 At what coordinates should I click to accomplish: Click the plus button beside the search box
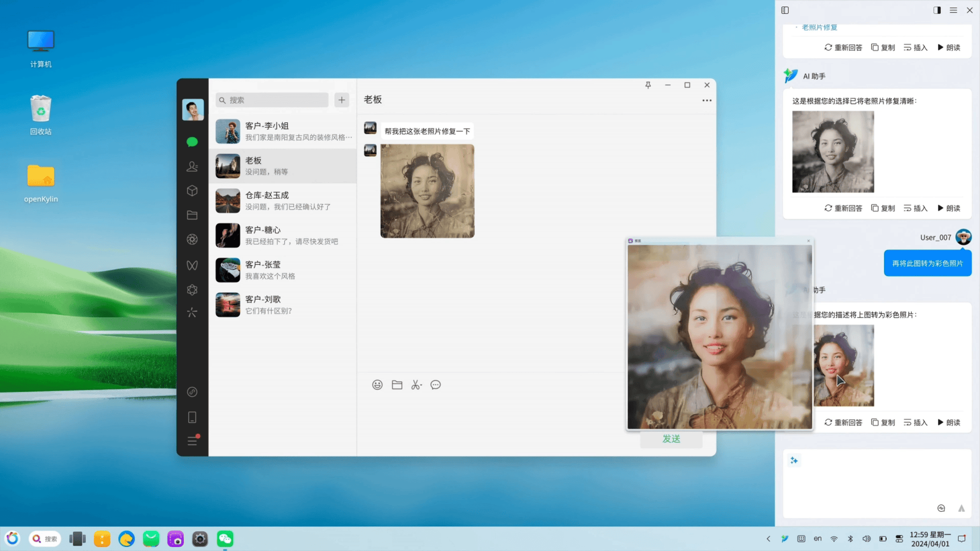342,100
